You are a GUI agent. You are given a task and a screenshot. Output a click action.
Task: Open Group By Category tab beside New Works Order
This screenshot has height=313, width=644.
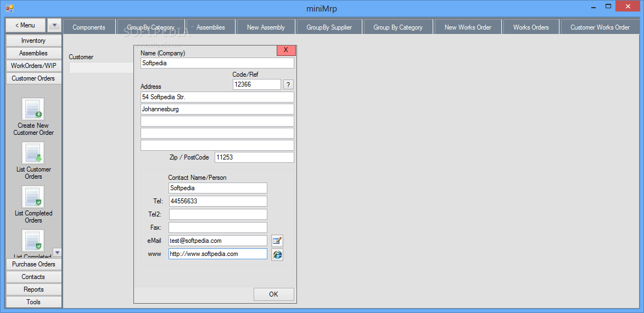coord(398,27)
